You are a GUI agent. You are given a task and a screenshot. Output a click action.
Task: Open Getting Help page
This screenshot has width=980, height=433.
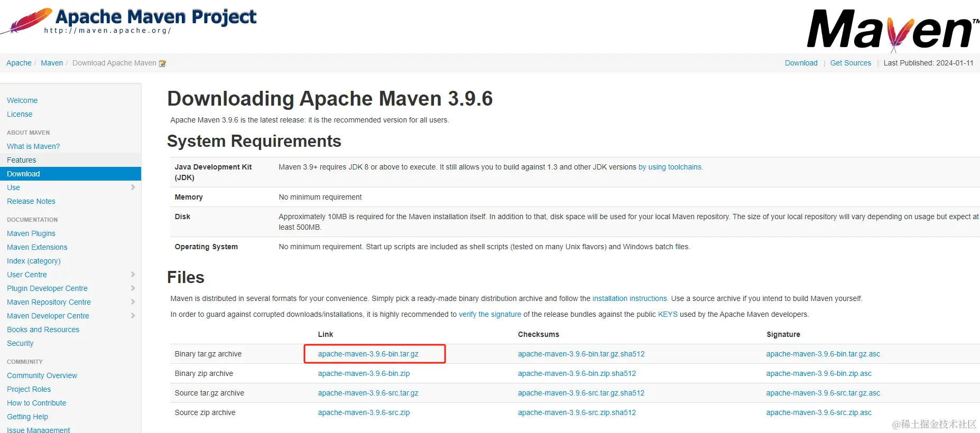(x=27, y=417)
